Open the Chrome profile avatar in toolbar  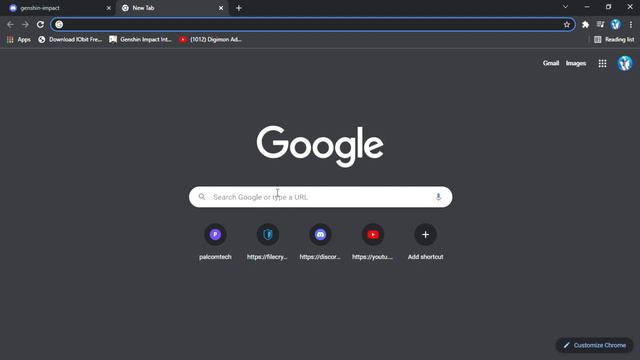pyautogui.click(x=616, y=24)
